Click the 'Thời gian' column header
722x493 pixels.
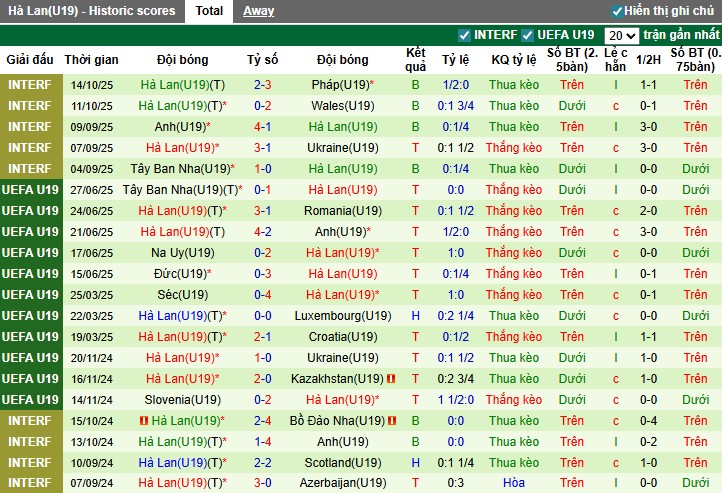pyautogui.click(x=91, y=60)
